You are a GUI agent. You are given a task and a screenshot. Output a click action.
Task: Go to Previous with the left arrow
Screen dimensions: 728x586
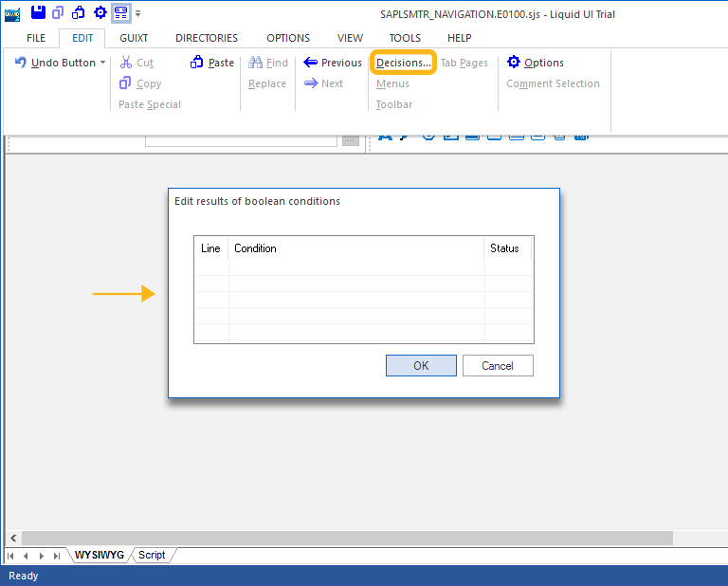pos(333,63)
